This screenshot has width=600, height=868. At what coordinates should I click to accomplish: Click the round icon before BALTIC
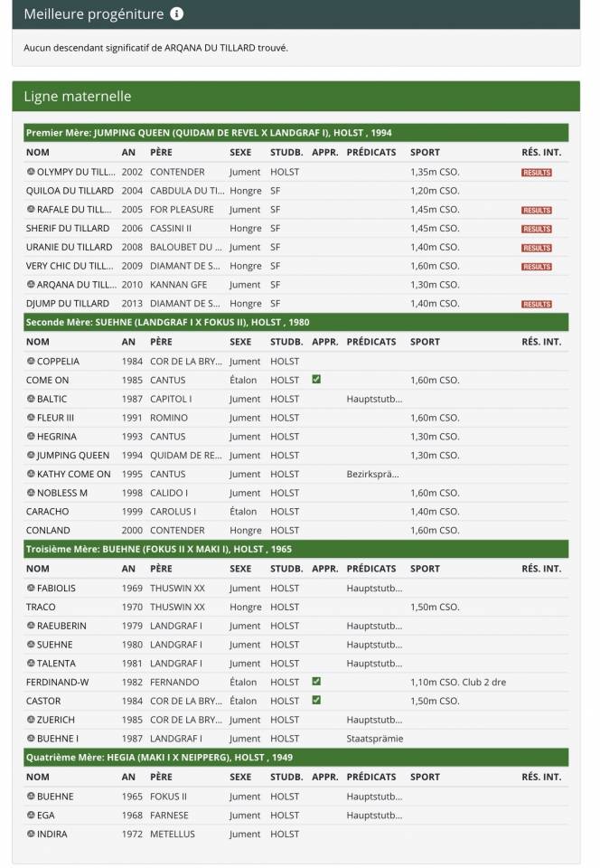point(31,399)
